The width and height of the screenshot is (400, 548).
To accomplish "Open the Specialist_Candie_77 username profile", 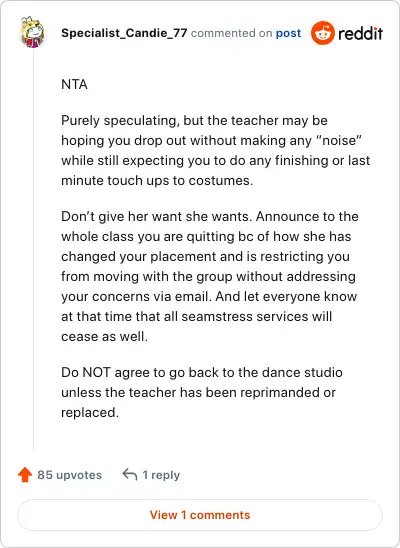I will click(124, 33).
